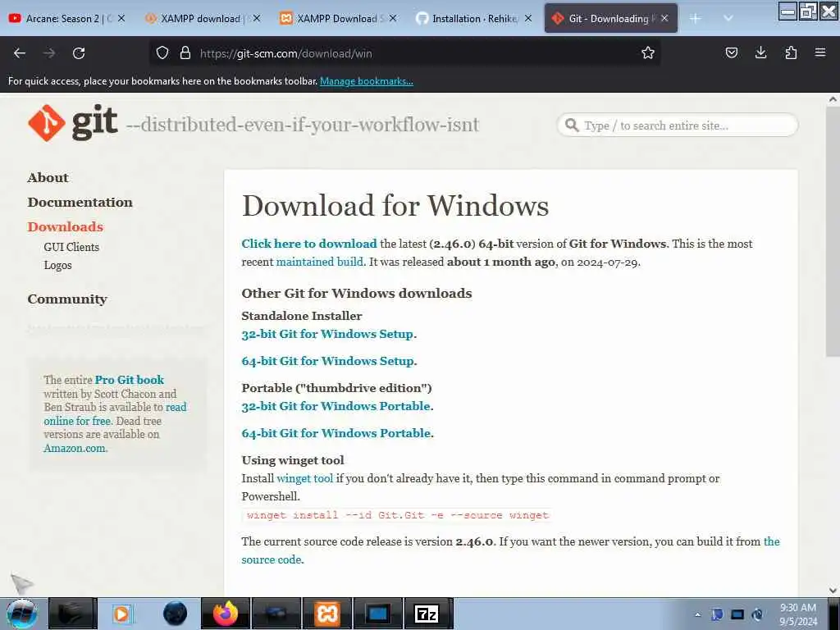This screenshot has width=840, height=630.
Task: Go back with the browser back arrow
Action: (x=20, y=53)
